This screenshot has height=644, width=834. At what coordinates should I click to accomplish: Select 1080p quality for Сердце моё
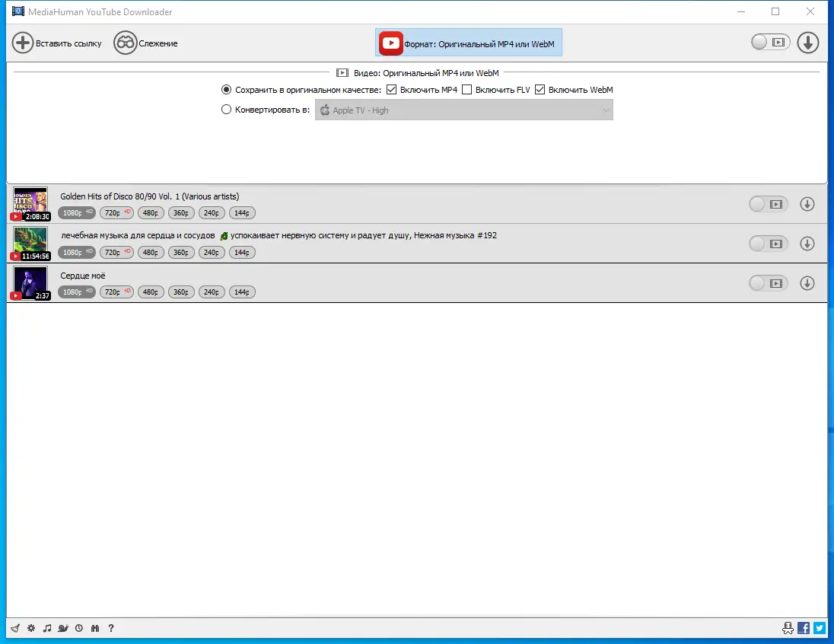coord(77,292)
